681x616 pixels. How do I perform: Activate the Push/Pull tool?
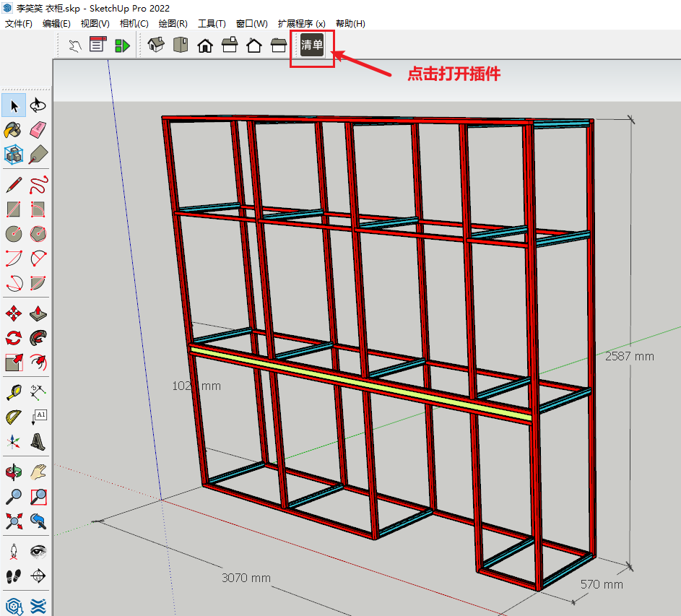(38, 313)
